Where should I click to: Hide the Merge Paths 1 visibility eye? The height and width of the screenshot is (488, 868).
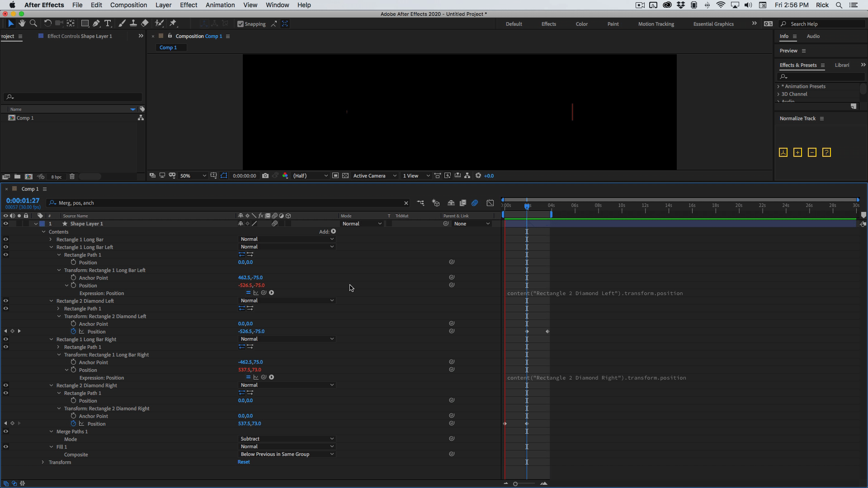pyautogui.click(x=6, y=432)
